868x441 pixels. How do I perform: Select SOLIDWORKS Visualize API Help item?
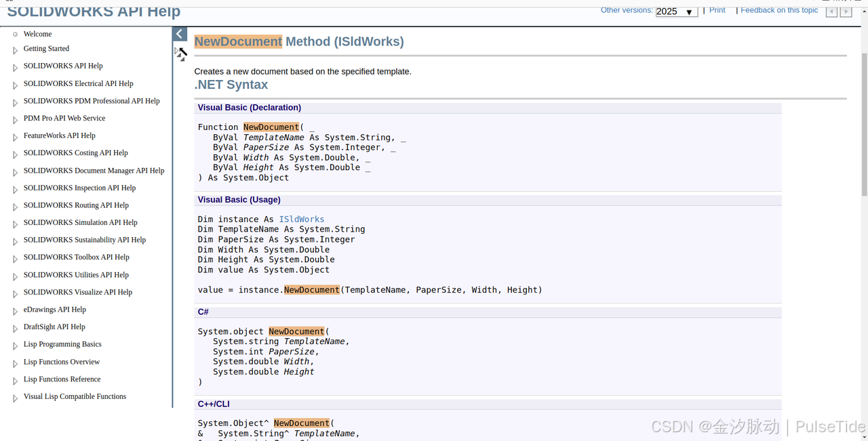click(78, 293)
